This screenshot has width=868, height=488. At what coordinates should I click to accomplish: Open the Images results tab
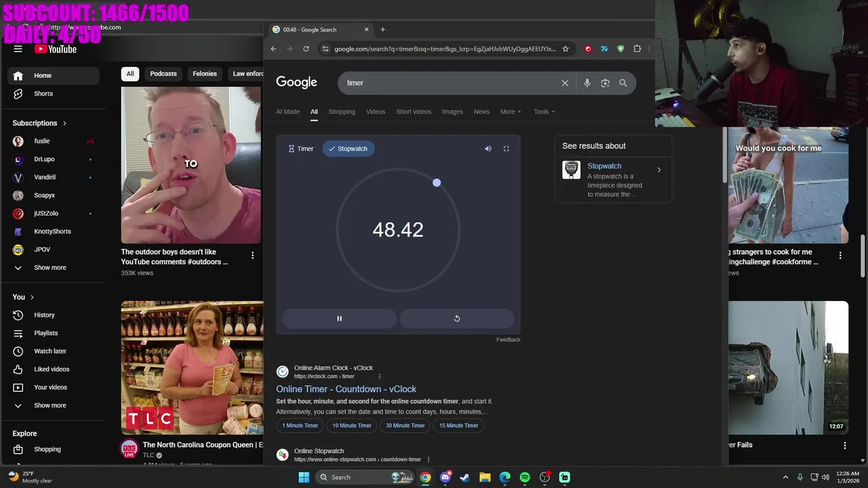tap(452, 112)
